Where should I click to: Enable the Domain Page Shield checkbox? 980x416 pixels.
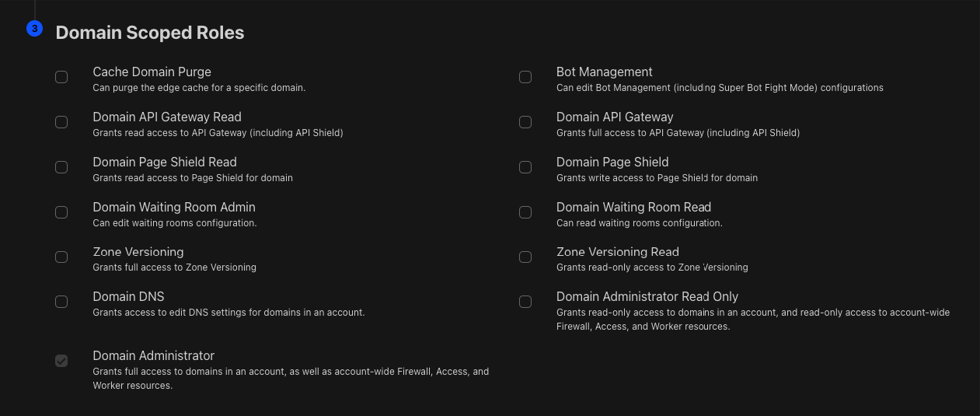point(525,167)
